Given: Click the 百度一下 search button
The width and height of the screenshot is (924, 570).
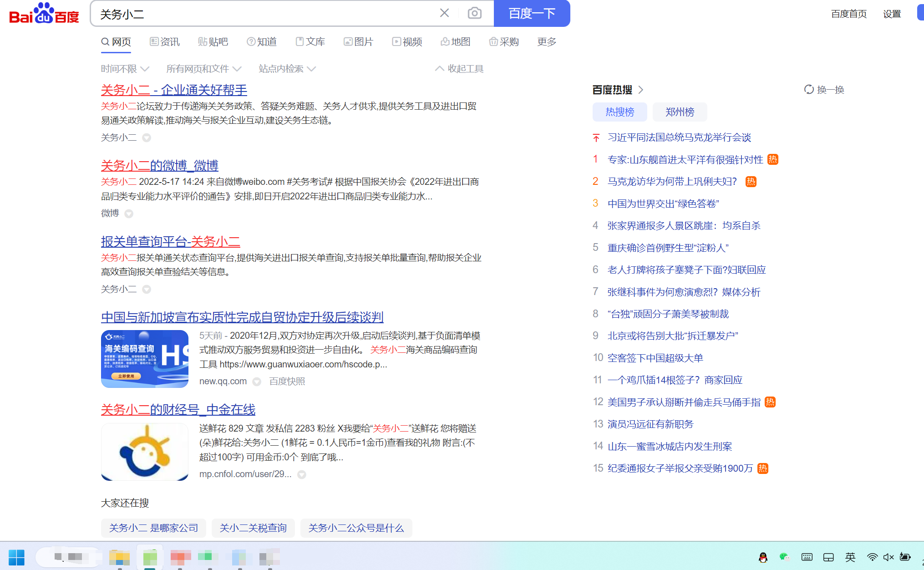Looking at the screenshot, I should pos(532,13).
